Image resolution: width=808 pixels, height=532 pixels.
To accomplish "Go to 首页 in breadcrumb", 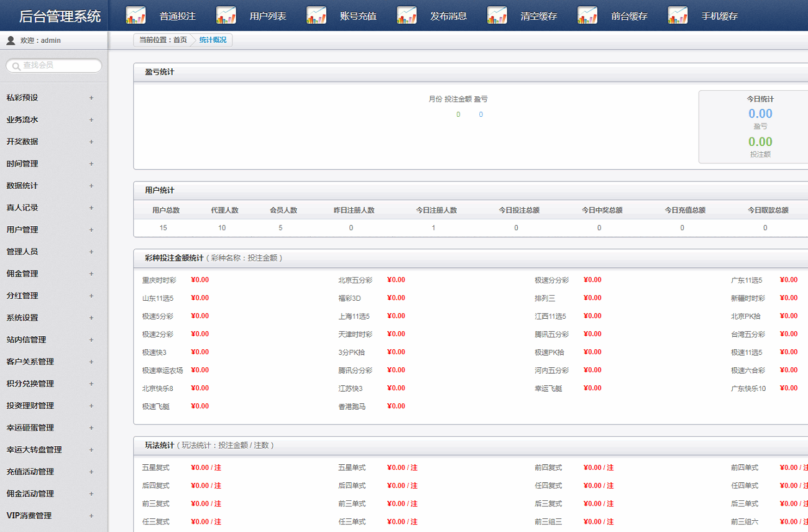I will tap(180, 40).
